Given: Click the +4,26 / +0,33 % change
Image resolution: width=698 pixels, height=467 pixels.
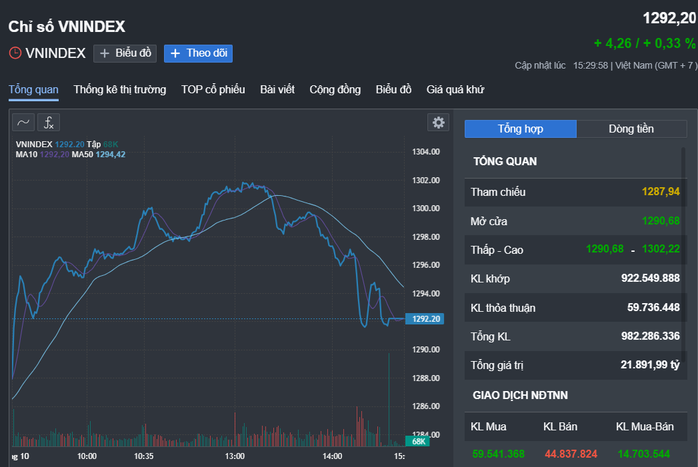Looking at the screenshot, I should 645,43.
